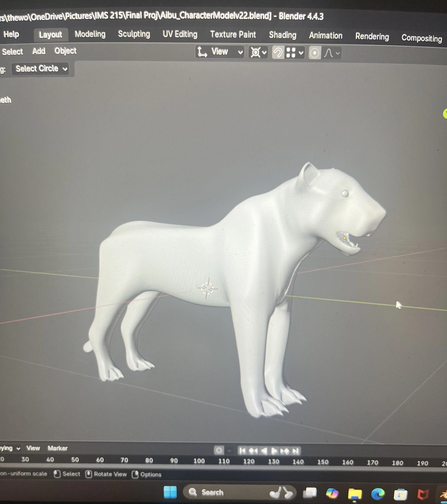Open File Explorer from the Windows taskbar
Screen dimensions: 447x504
[x=355, y=494]
